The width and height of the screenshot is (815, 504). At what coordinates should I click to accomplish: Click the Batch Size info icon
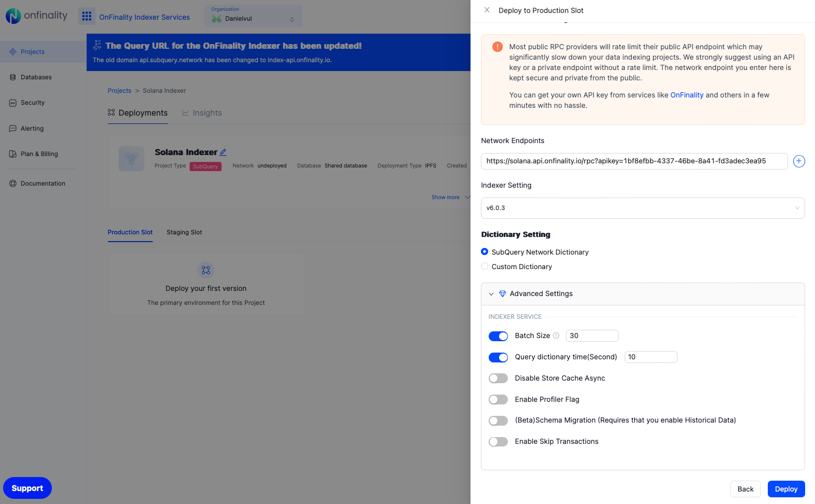tap(556, 335)
